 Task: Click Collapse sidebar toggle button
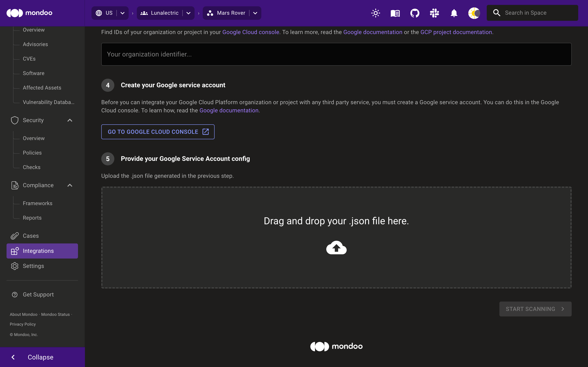pyautogui.click(x=41, y=357)
